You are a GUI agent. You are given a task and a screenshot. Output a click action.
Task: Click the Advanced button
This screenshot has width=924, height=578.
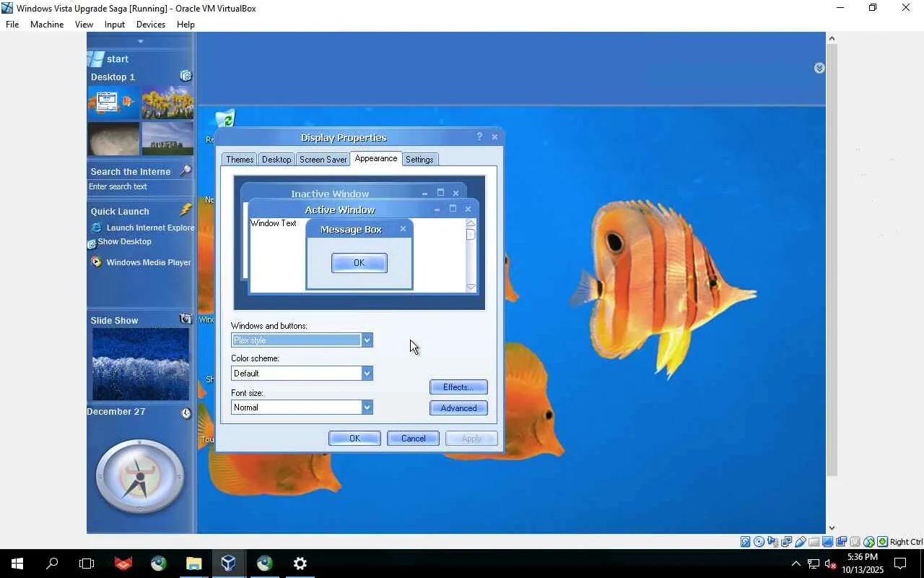pos(458,408)
